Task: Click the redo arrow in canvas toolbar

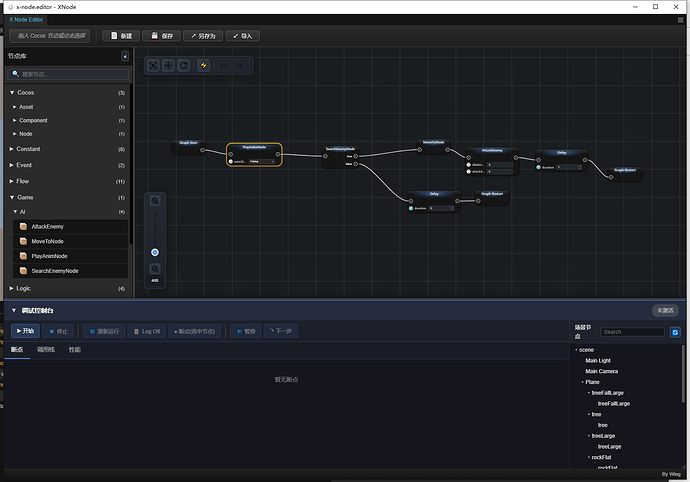Action: click(239, 66)
